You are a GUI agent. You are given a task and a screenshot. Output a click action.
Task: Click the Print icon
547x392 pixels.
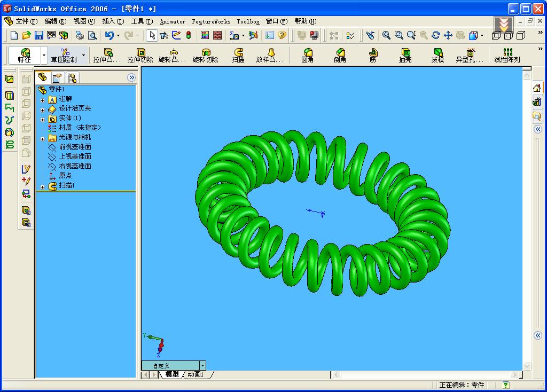pyautogui.click(x=80, y=35)
